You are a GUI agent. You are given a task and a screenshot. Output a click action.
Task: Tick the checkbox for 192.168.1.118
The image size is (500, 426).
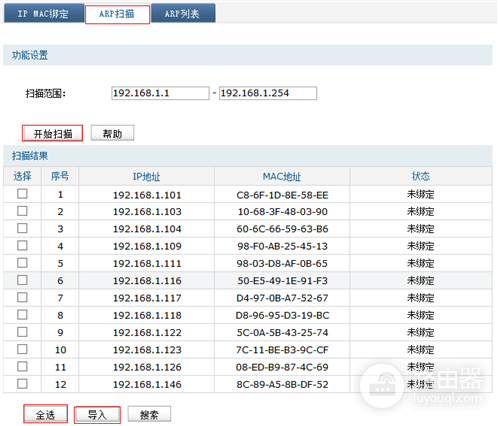(x=22, y=315)
